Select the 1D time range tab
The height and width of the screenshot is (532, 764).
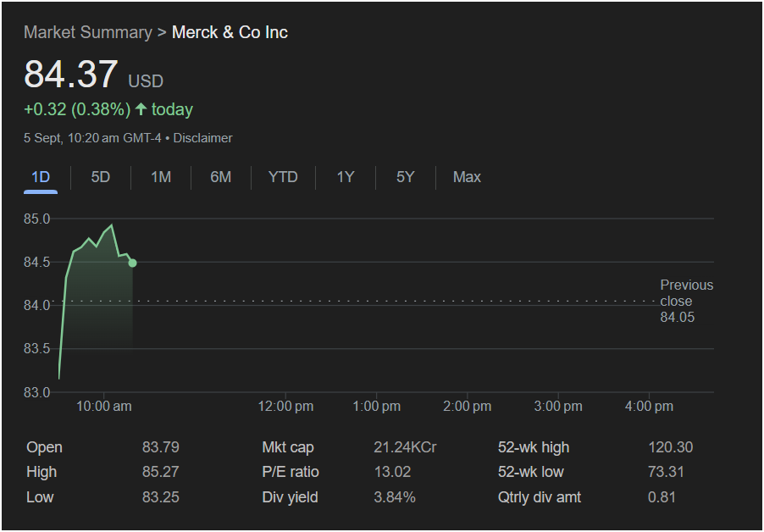tap(41, 177)
